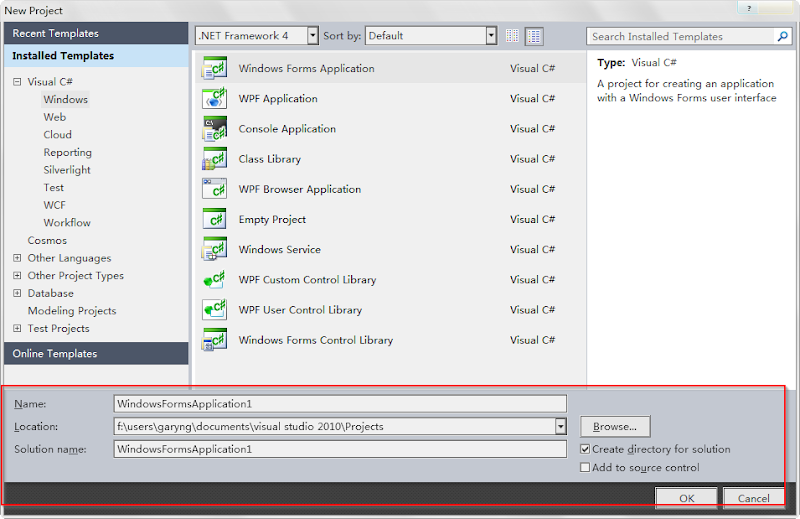Select the Modeling Projects category
800x519 pixels.
pyautogui.click(x=72, y=311)
